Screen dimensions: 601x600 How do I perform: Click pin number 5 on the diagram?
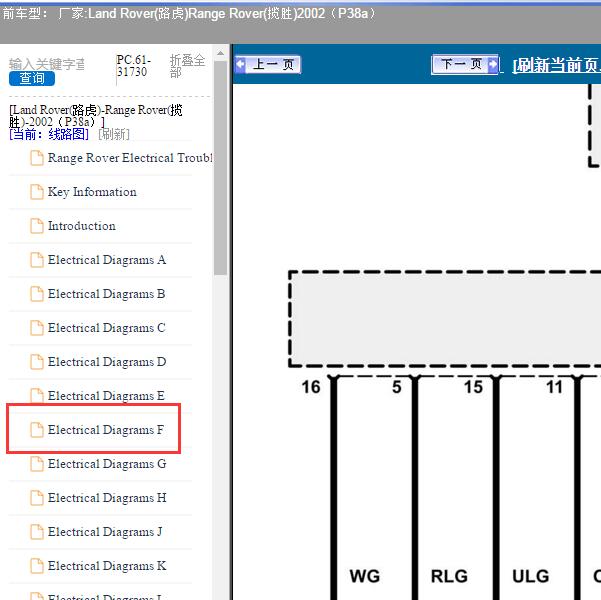(397, 387)
